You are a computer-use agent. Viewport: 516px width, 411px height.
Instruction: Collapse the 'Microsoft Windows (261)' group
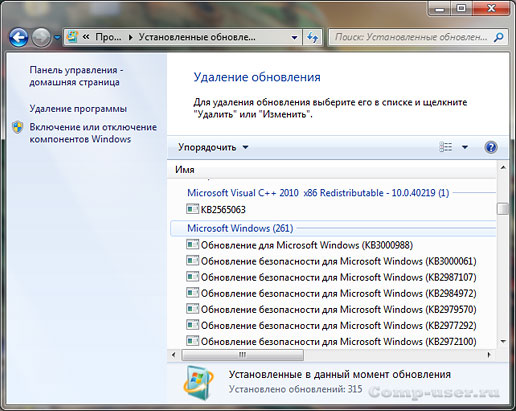240,228
